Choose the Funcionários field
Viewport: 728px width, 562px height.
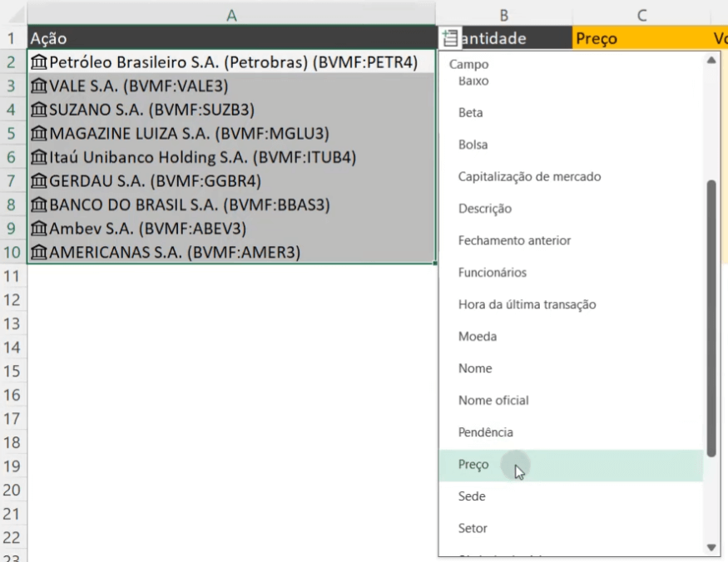point(571,273)
